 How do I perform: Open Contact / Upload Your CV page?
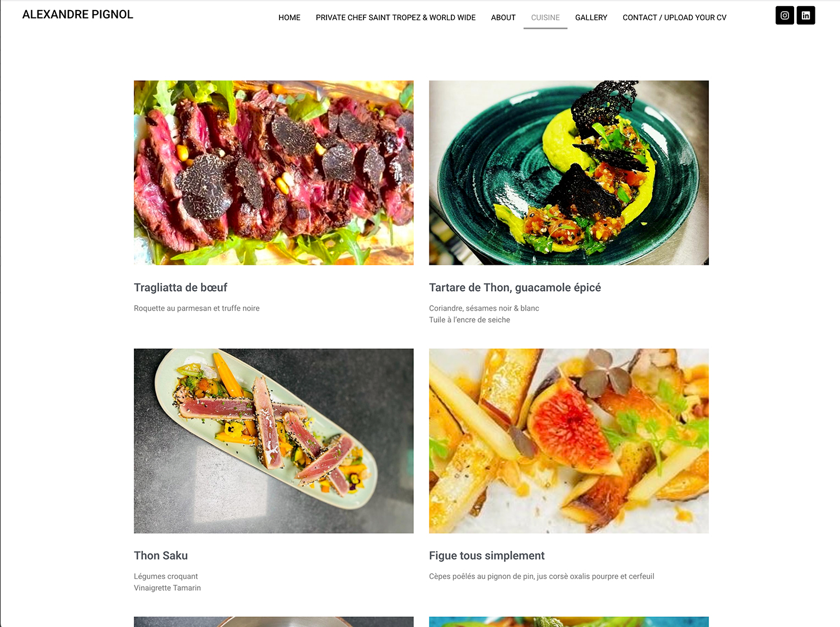pyautogui.click(x=674, y=17)
